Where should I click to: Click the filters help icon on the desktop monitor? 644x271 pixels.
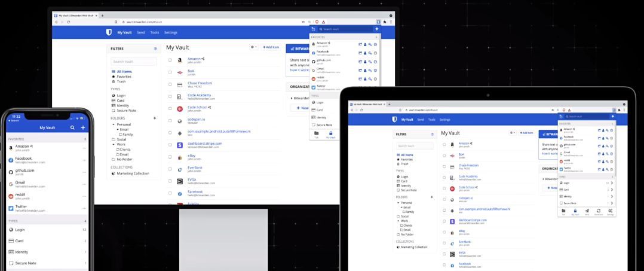point(156,49)
